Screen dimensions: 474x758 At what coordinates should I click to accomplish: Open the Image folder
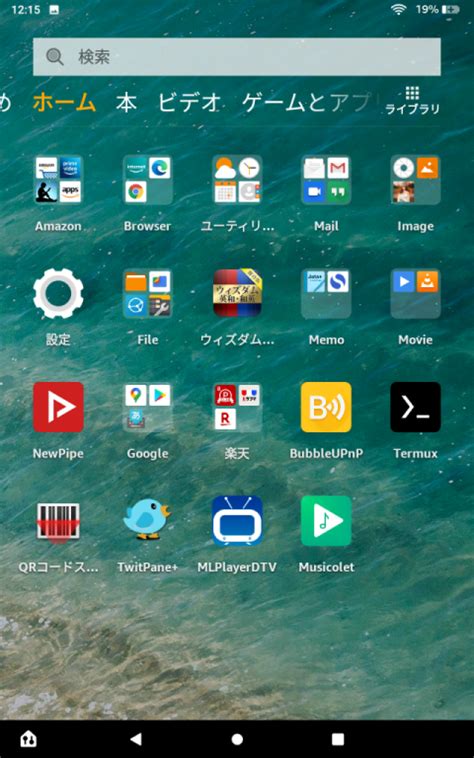[415, 180]
